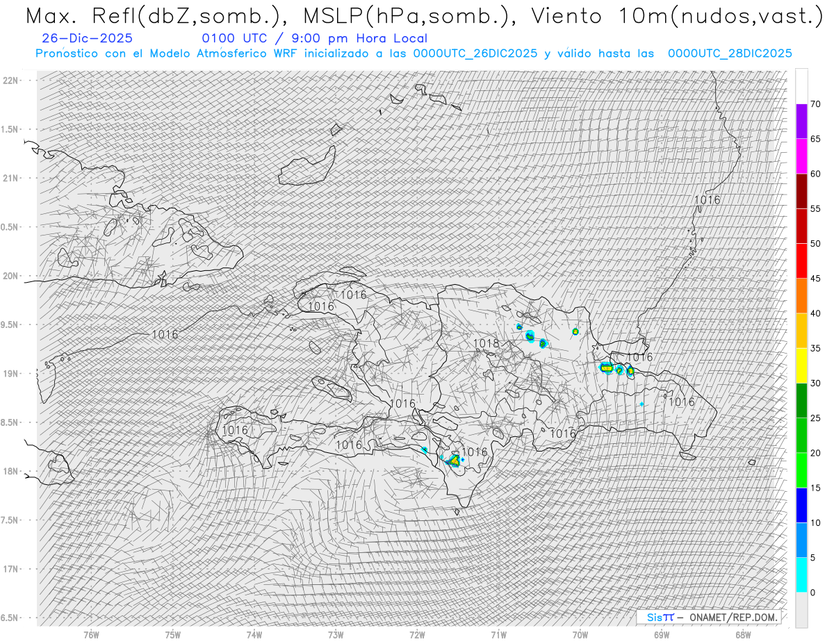Click the colorbar value '40'
The width and height of the screenshot is (834, 644).
pos(815,313)
